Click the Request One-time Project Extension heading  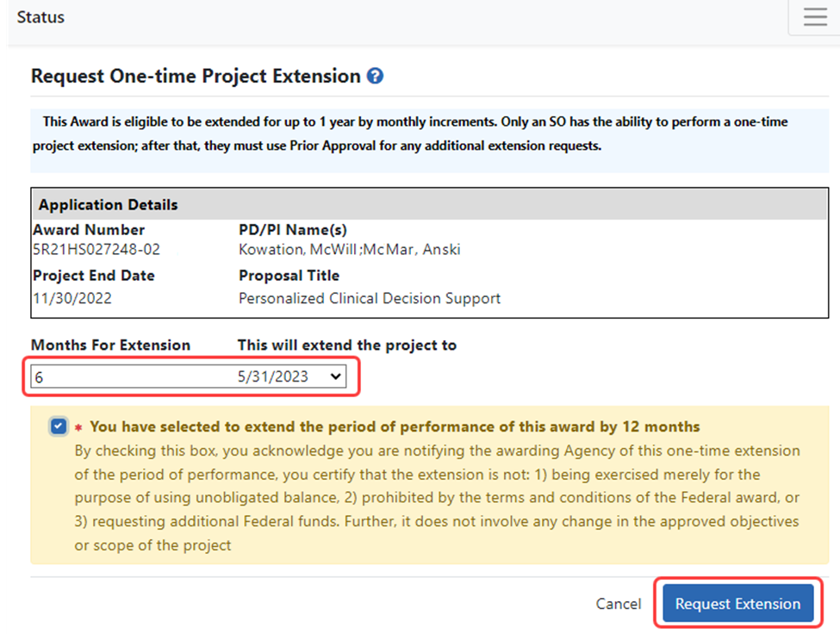point(196,76)
